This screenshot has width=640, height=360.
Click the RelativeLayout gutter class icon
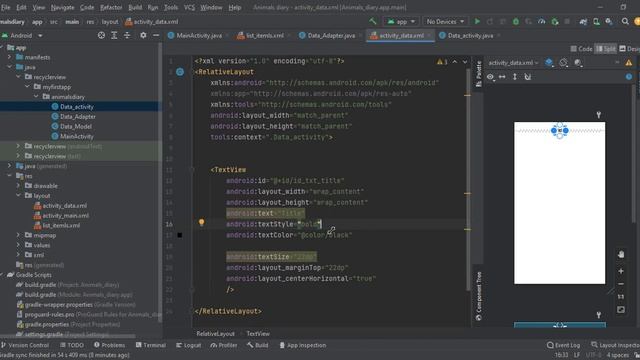point(180,72)
